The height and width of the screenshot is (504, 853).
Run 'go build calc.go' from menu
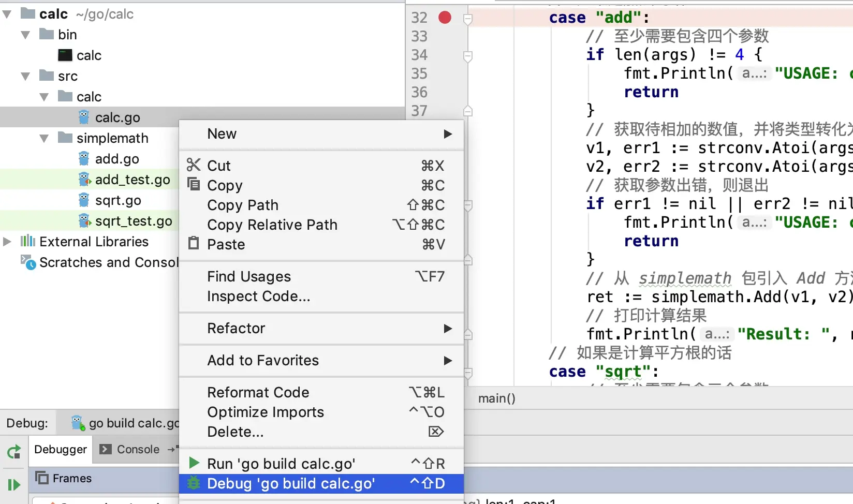pyautogui.click(x=321, y=464)
